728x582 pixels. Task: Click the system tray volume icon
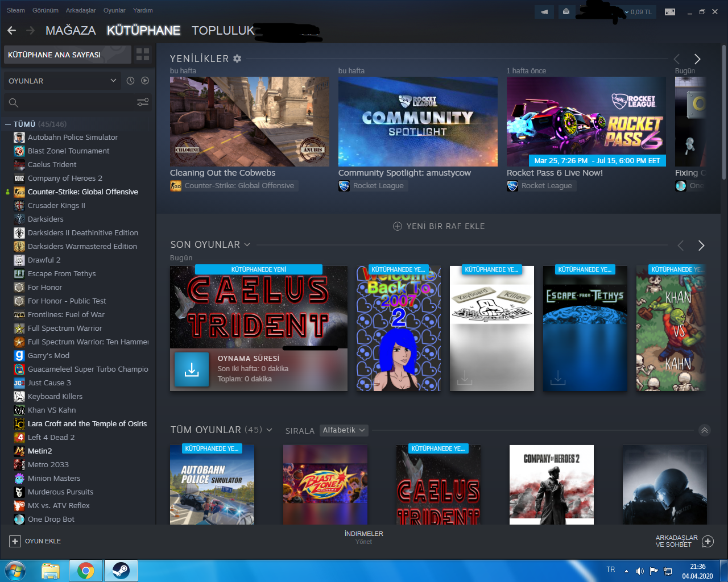[x=640, y=571]
